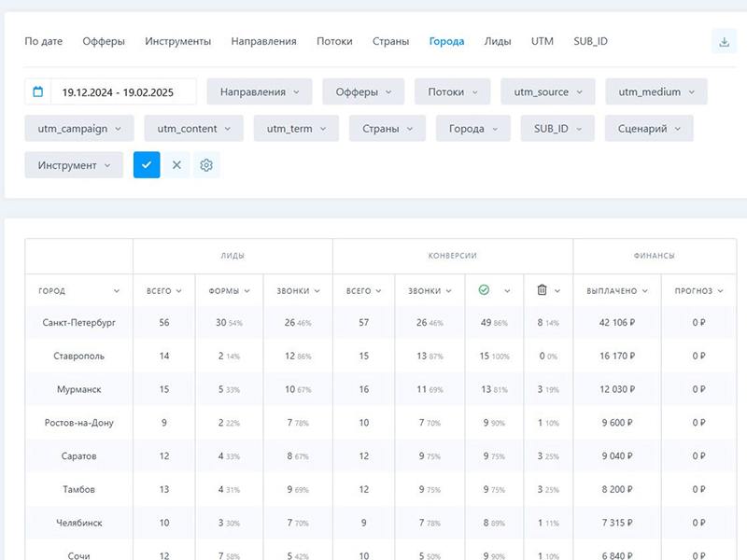Switch to the Направления tab
This screenshot has width=747, height=560.
(263, 41)
